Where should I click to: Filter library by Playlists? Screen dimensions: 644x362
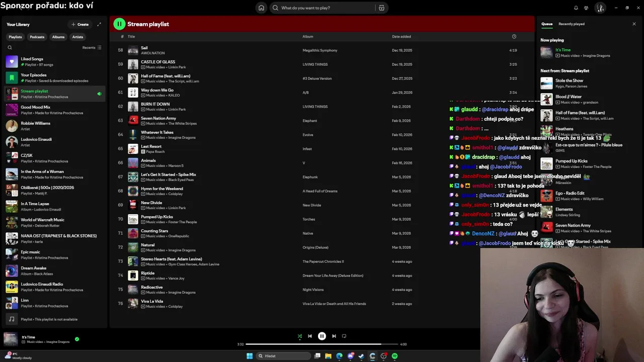[15, 37]
